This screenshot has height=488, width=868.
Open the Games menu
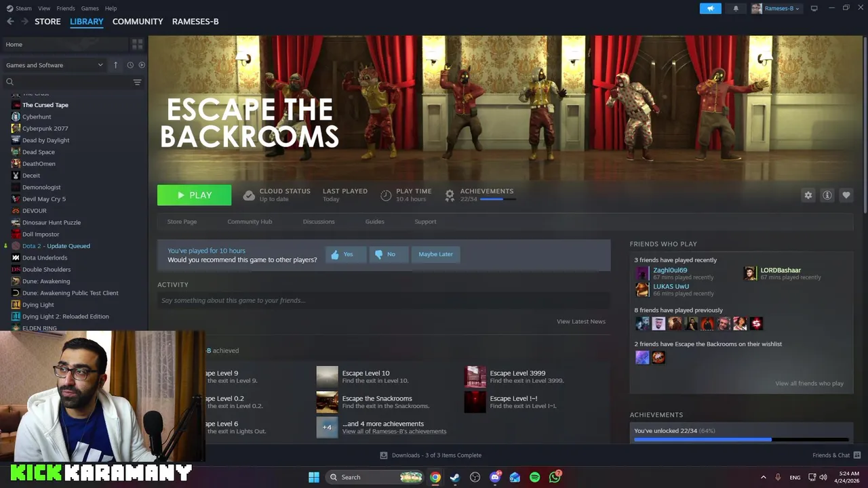tap(90, 8)
